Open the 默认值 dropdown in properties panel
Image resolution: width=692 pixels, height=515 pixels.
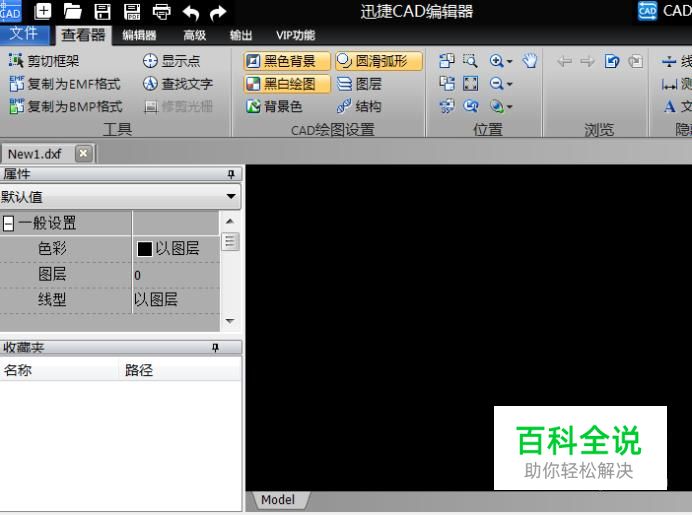[x=232, y=197]
